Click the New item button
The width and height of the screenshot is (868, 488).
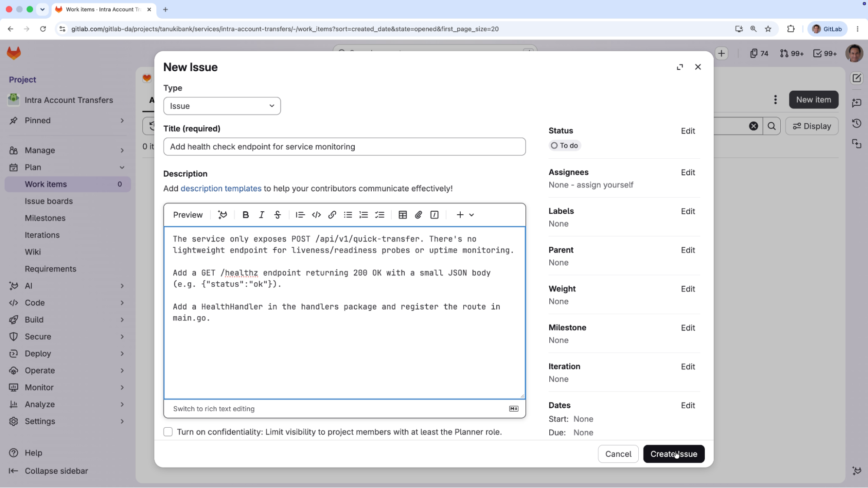coord(813,100)
